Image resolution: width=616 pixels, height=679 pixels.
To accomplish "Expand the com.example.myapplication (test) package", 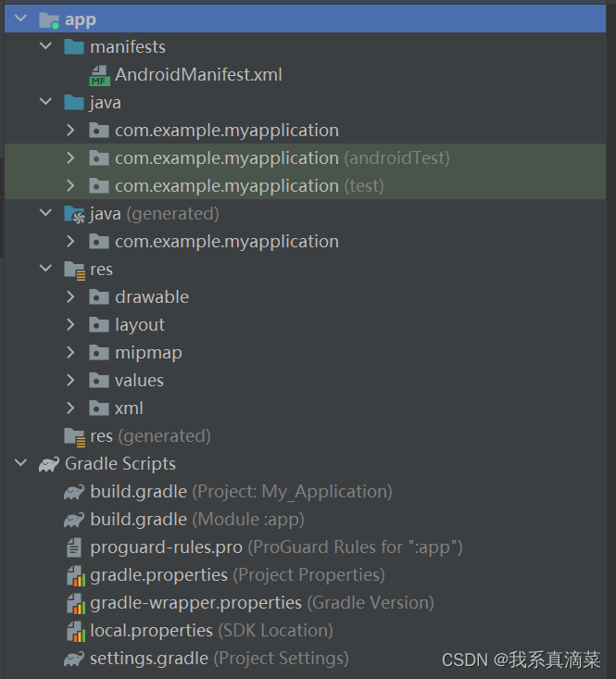I will click(x=70, y=186).
